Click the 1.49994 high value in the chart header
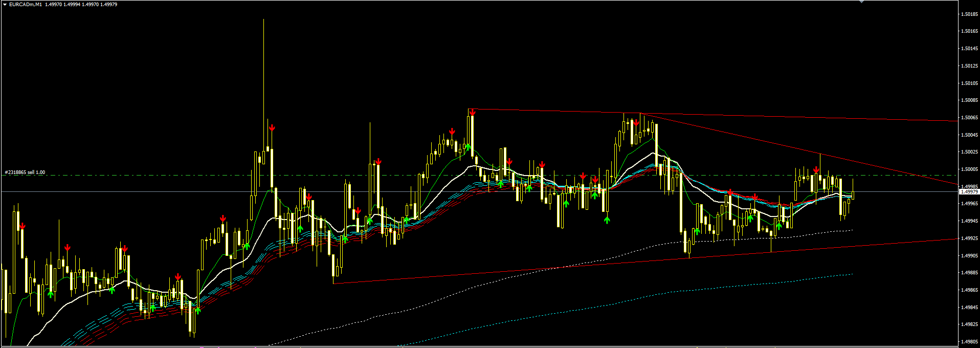Image resolution: width=980 pixels, height=348 pixels. tap(72, 4)
